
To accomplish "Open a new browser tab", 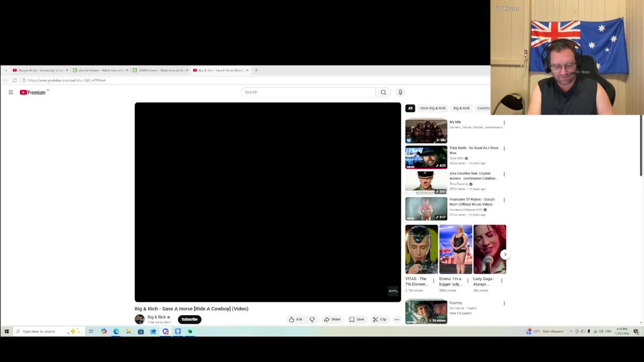I will point(256,70).
